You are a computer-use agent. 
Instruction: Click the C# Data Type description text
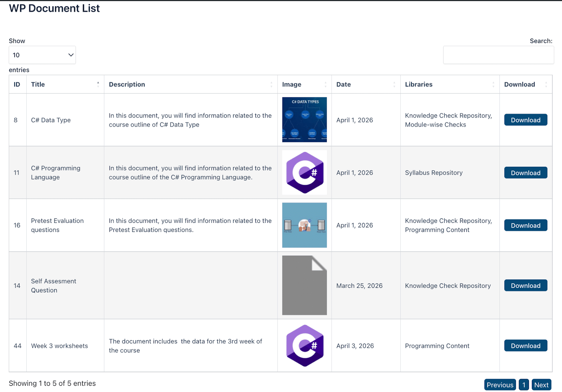(x=190, y=120)
